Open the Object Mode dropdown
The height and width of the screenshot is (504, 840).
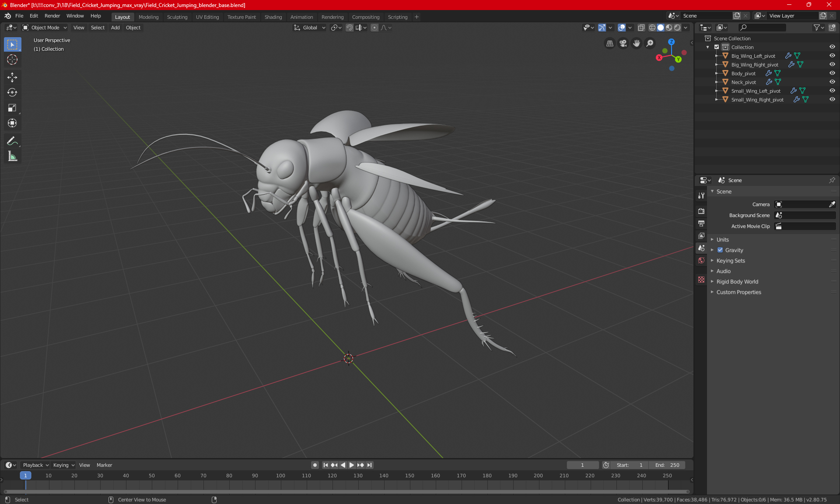45,27
